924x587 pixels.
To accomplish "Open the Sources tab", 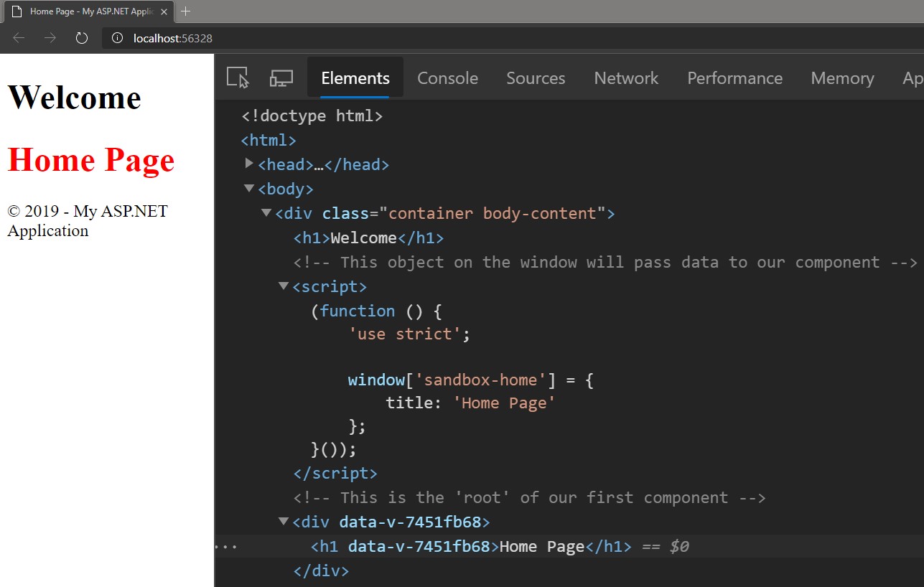I will [536, 78].
